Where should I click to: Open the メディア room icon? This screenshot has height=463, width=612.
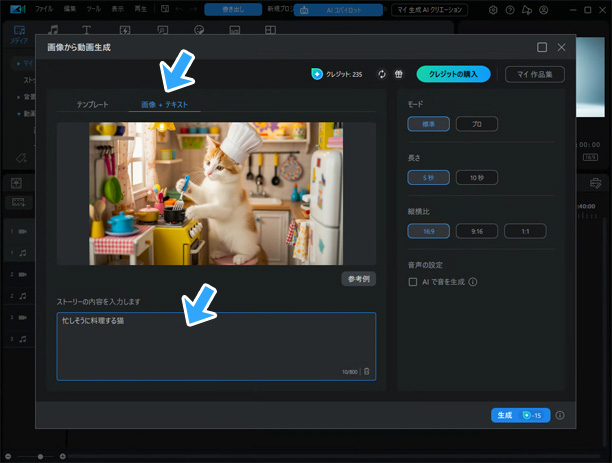click(x=19, y=34)
